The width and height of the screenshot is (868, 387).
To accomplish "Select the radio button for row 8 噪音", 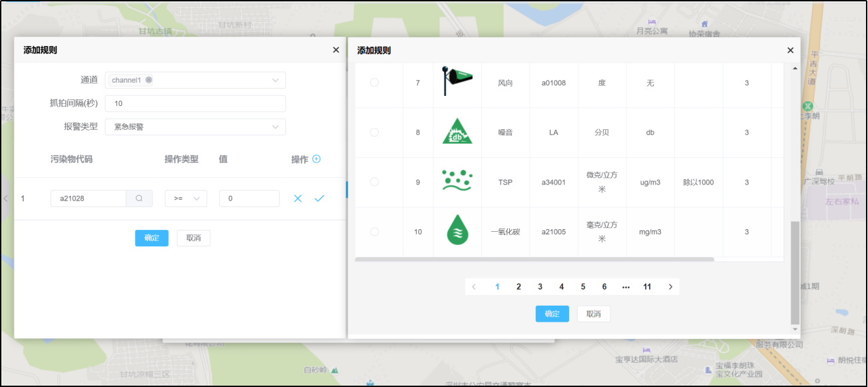I will [374, 133].
